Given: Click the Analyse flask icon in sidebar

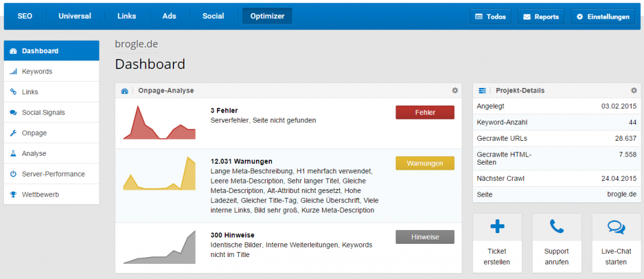Looking at the screenshot, I should pos(13,153).
